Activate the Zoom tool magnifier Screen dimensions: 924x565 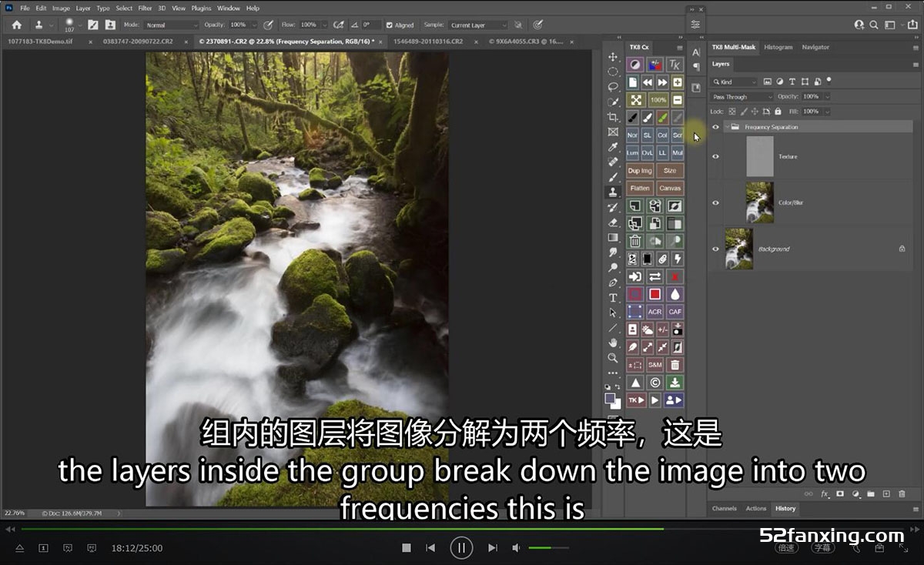[x=613, y=358]
